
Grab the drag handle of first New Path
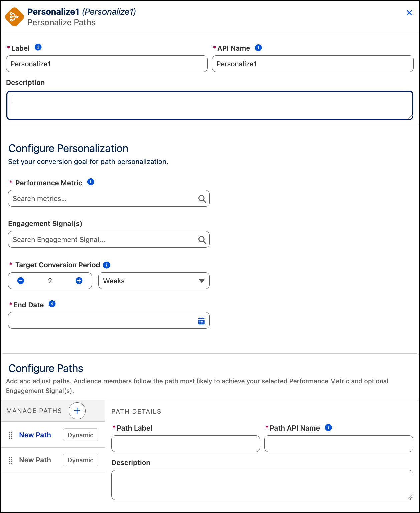pos(11,435)
